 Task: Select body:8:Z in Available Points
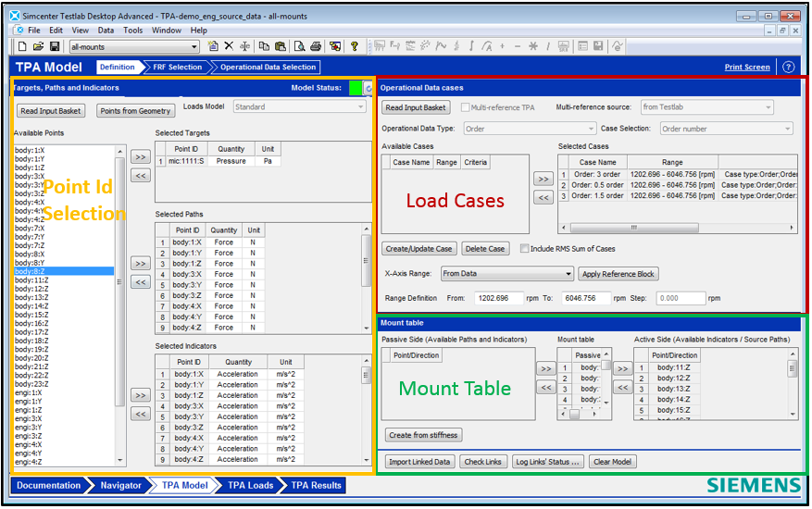pyautogui.click(x=64, y=271)
